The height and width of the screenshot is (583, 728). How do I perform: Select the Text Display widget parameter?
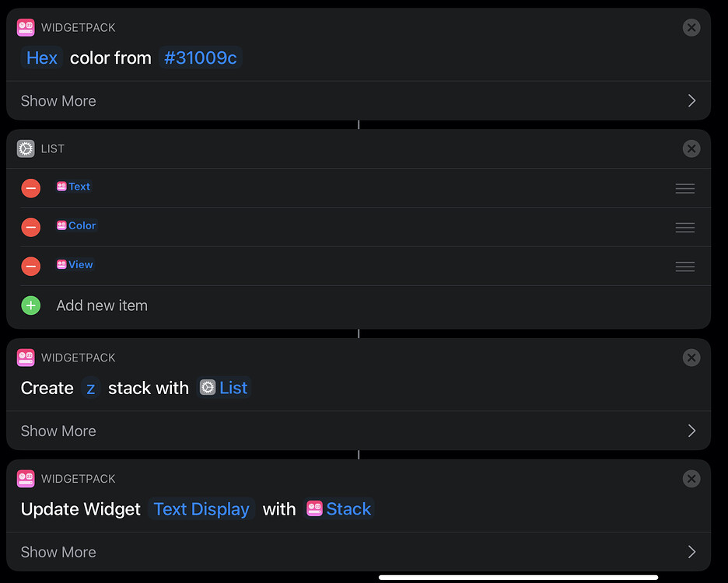(201, 509)
